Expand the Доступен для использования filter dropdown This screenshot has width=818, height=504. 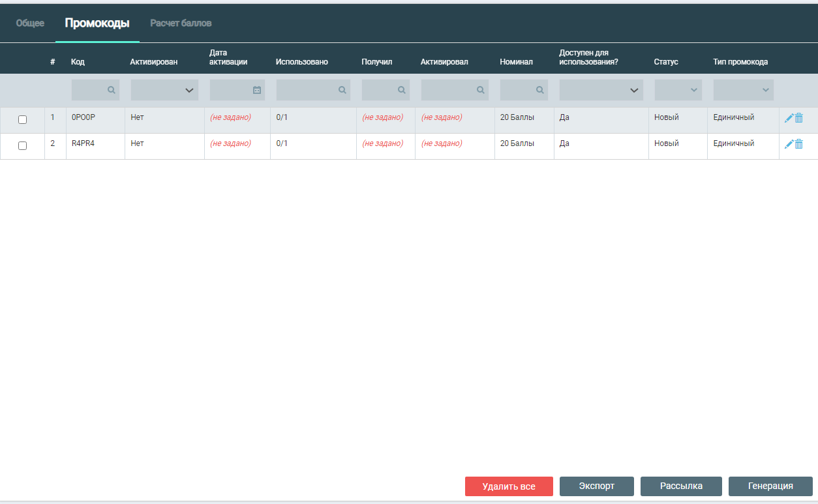[601, 90]
